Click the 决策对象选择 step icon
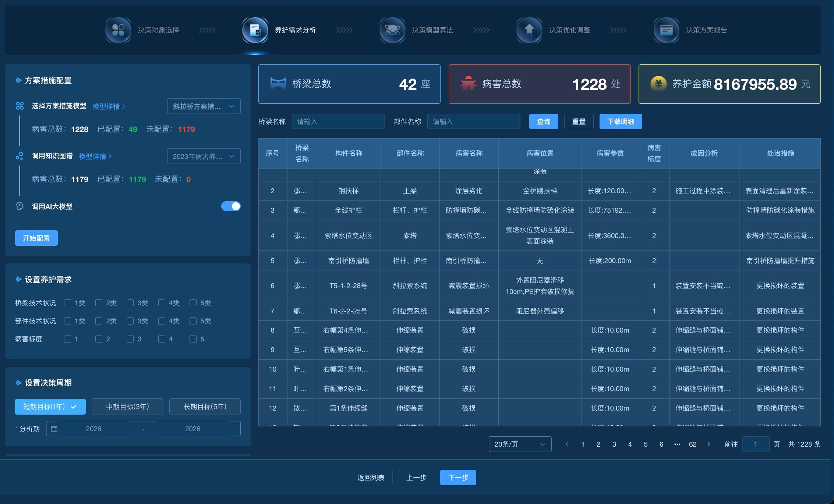834x504 pixels. 118,30
